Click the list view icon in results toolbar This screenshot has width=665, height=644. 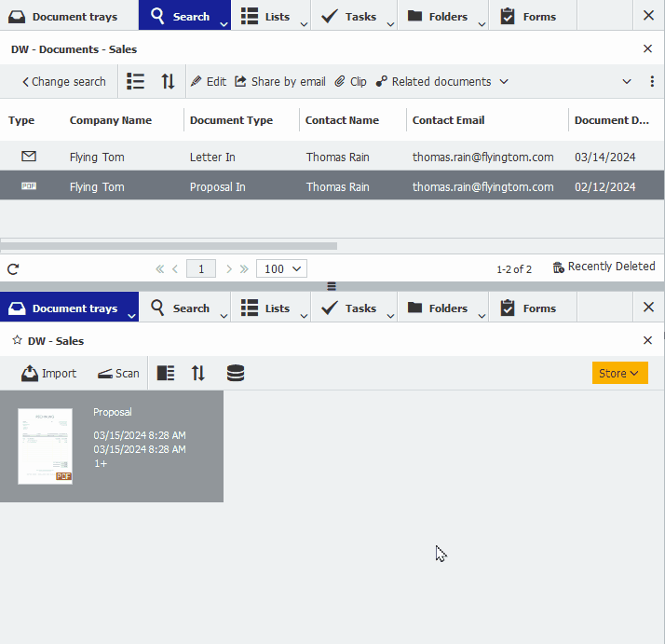[x=136, y=81]
